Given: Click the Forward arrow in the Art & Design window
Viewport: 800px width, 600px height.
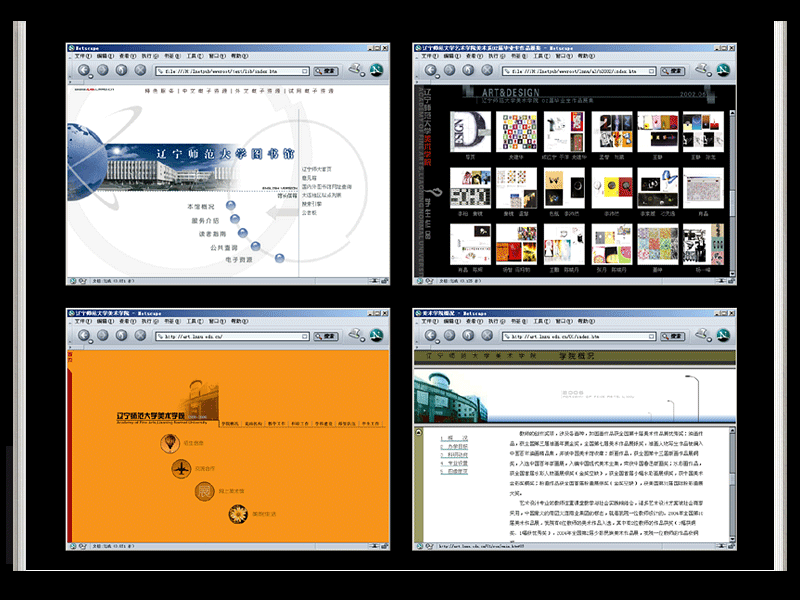Looking at the screenshot, I should point(450,70).
